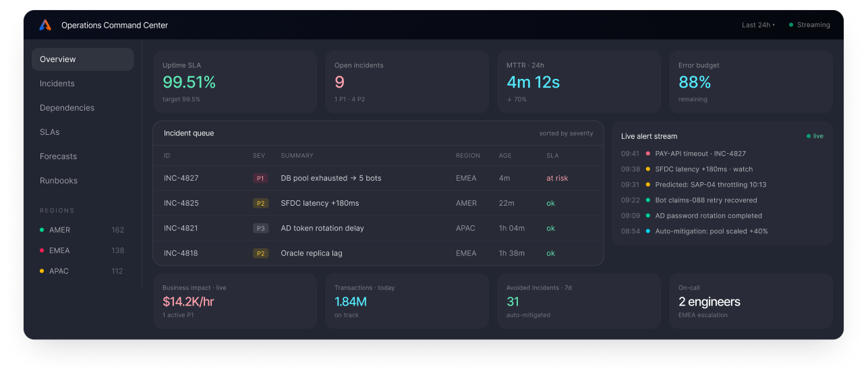Image resolution: width=868 pixels, height=377 pixels.
Task: Open PAY-API timeout alert
Action: (722, 154)
